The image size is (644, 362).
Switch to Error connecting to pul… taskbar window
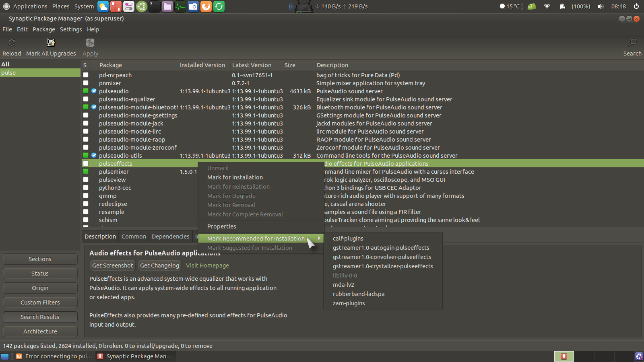pyautogui.click(x=54, y=356)
